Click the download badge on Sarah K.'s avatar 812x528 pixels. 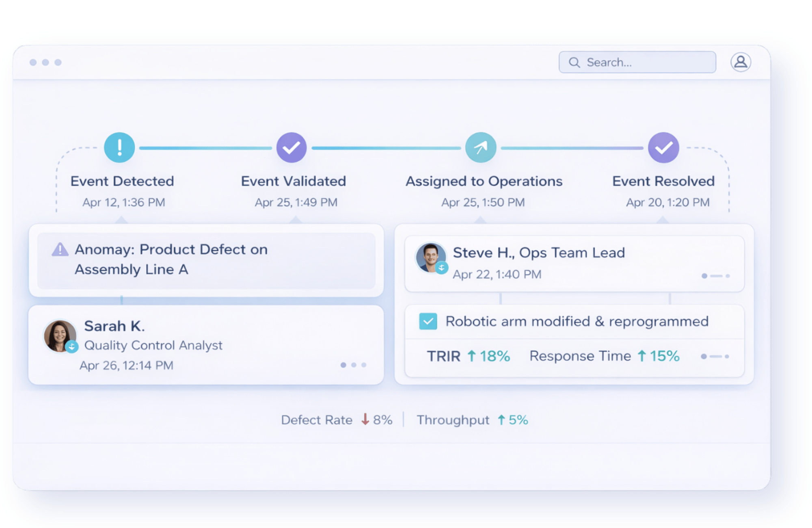click(72, 347)
